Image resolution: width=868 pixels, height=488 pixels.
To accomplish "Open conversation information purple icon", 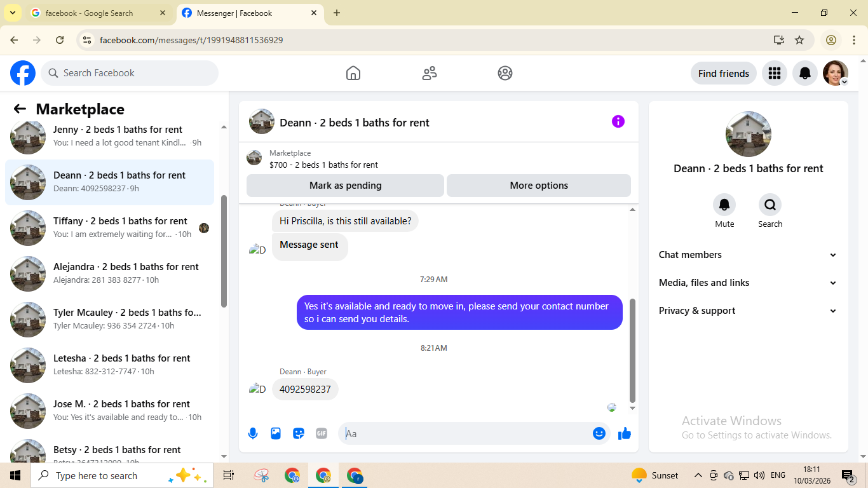I will click(618, 121).
